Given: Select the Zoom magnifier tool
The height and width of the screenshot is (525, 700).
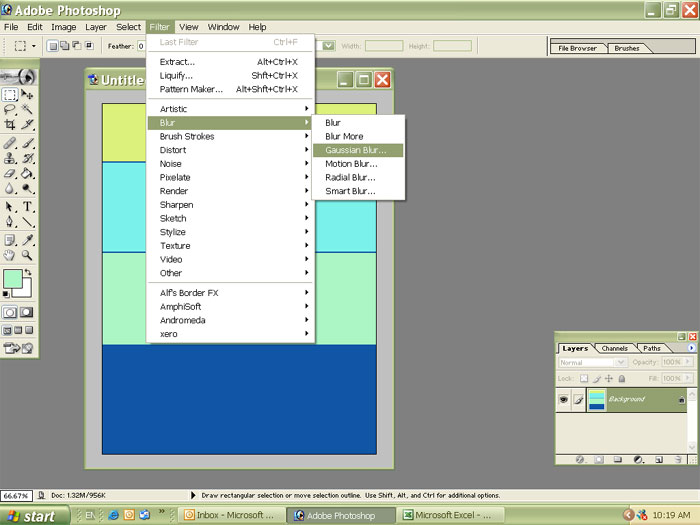Looking at the screenshot, I should 27,255.
